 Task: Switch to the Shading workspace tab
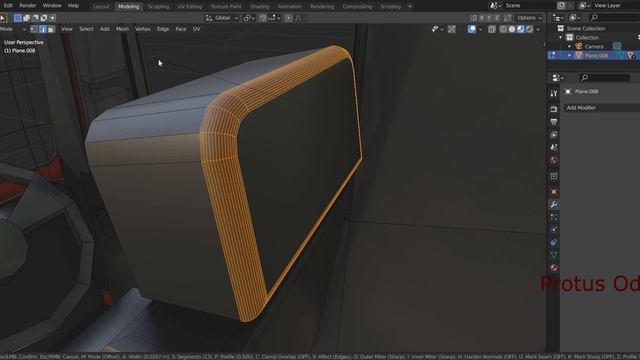click(260, 7)
